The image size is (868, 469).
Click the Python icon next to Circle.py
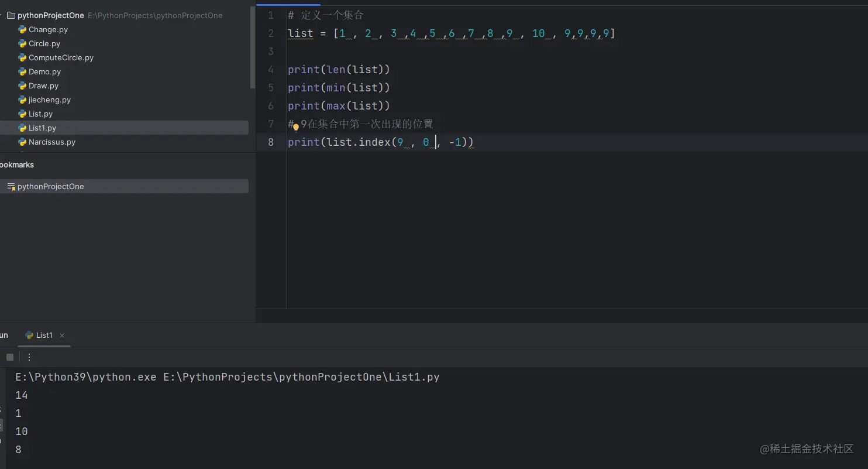click(22, 43)
